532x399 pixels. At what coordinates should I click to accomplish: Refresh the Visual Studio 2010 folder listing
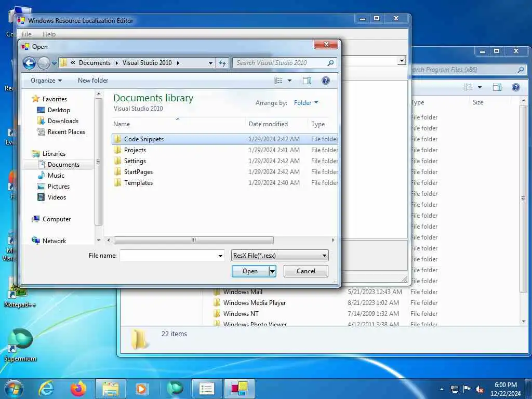pyautogui.click(x=222, y=63)
